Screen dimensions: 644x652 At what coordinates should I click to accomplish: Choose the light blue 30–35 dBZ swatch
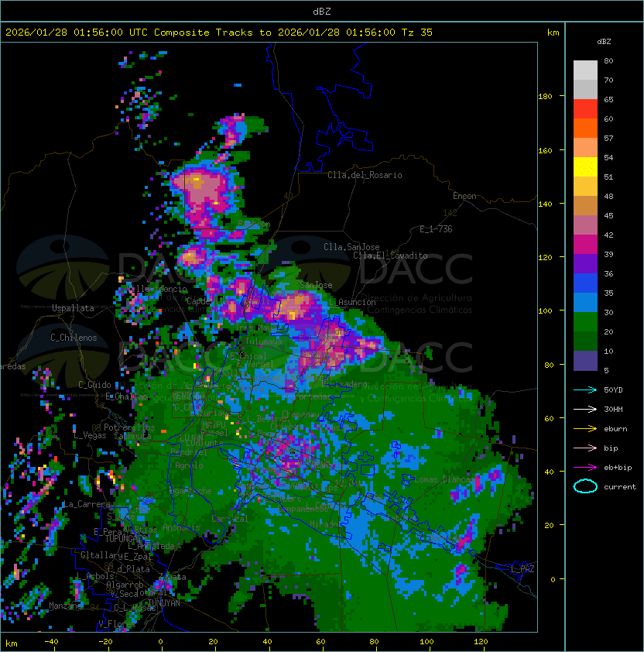point(585,302)
